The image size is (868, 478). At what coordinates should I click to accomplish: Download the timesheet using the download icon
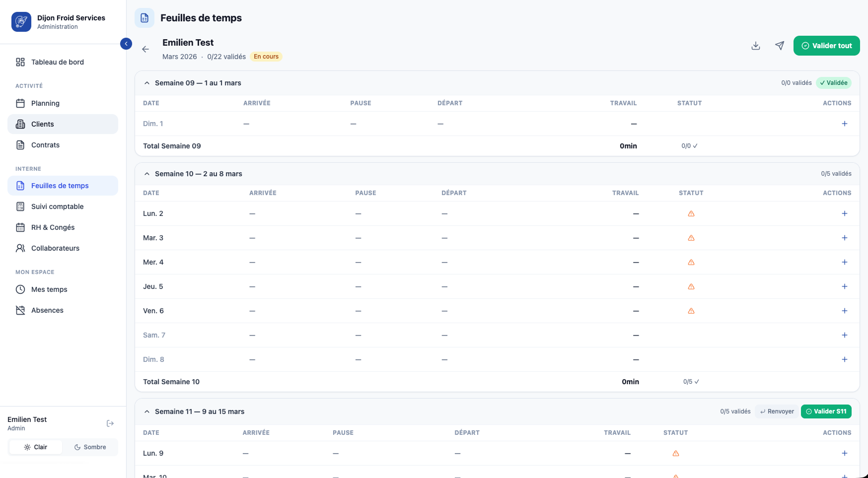tap(755, 46)
